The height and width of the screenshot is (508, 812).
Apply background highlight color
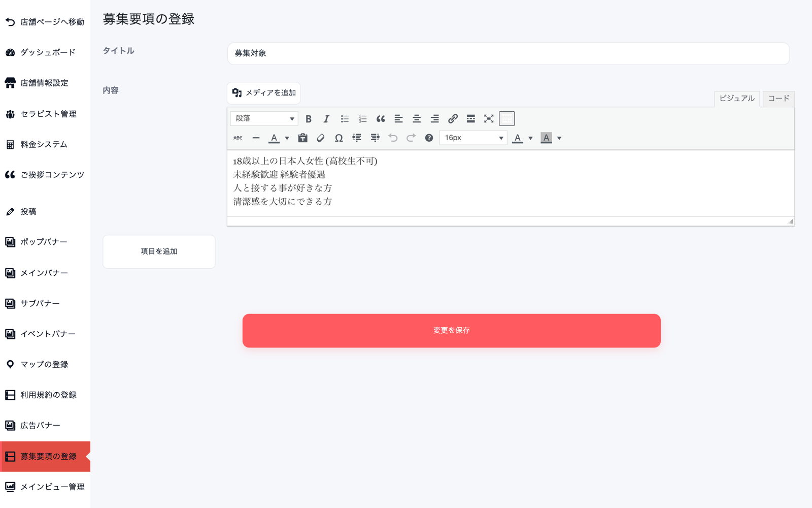point(546,138)
